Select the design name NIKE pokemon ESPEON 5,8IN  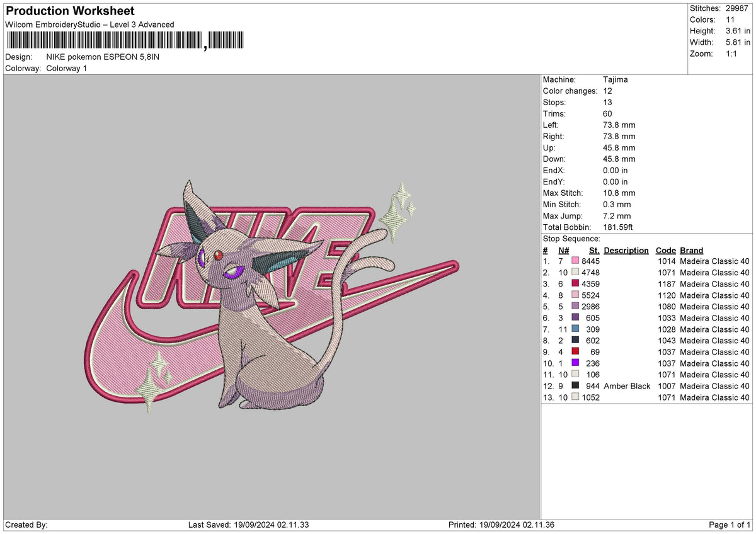[x=103, y=57]
